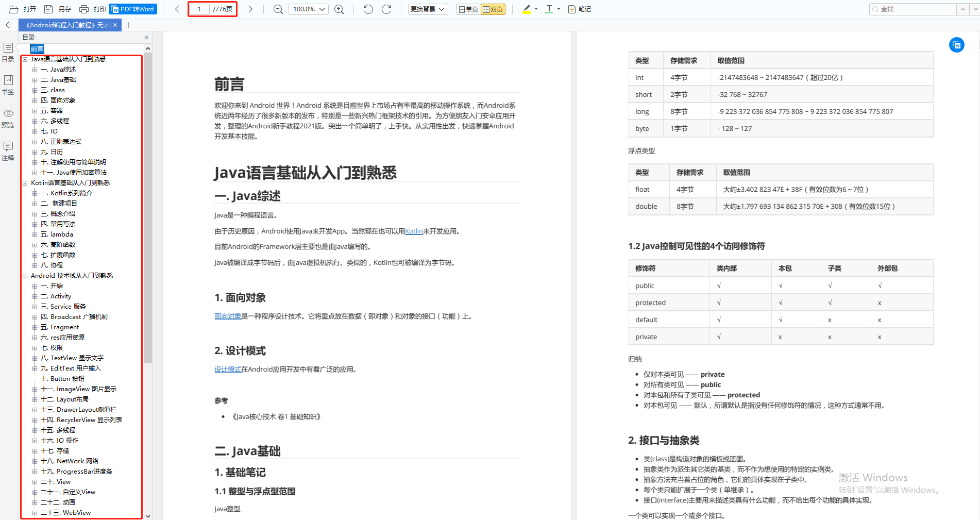Zoom out with the minus magnifier
Screen dimensions: 980x520
point(278,9)
